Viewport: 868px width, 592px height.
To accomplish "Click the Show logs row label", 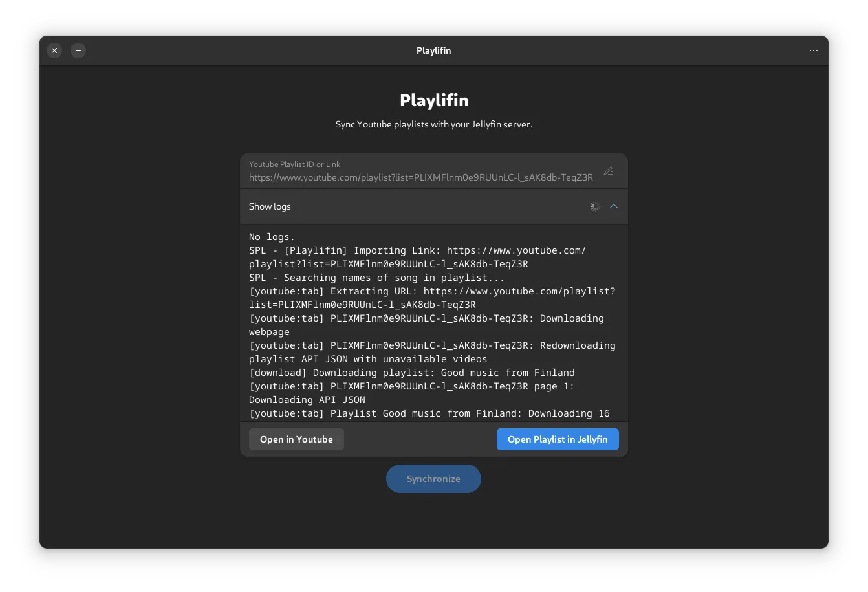I will 270,206.
